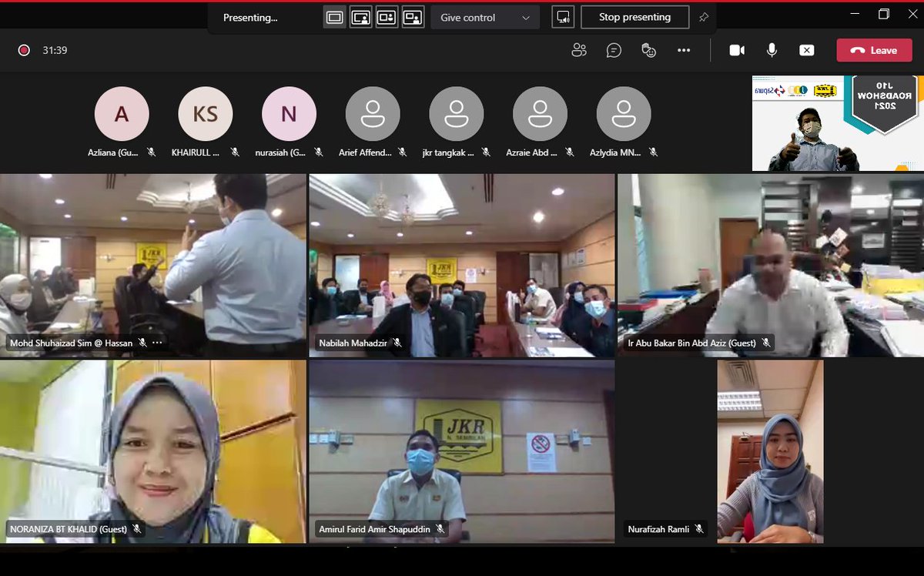Open the reactions and raise hand menu
This screenshot has height=576, width=924.
648,50
